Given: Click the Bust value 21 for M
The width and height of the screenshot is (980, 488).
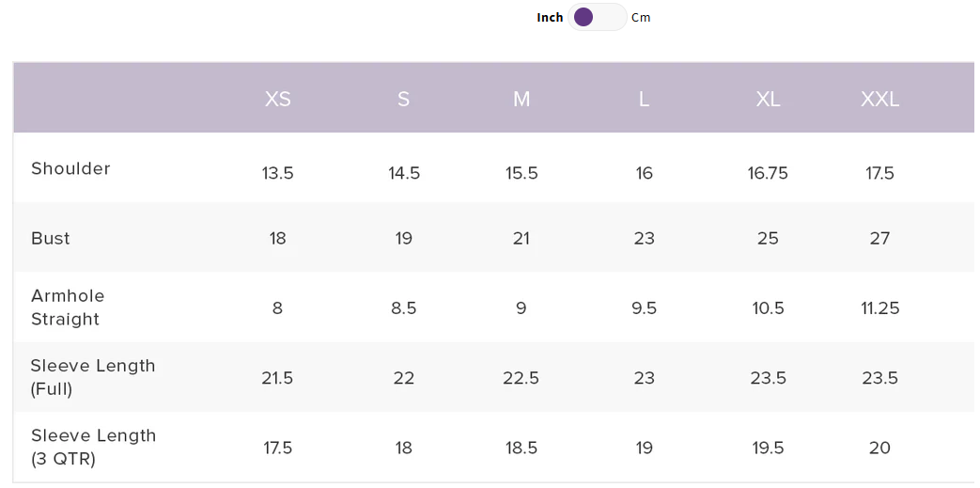Looking at the screenshot, I should [x=521, y=239].
